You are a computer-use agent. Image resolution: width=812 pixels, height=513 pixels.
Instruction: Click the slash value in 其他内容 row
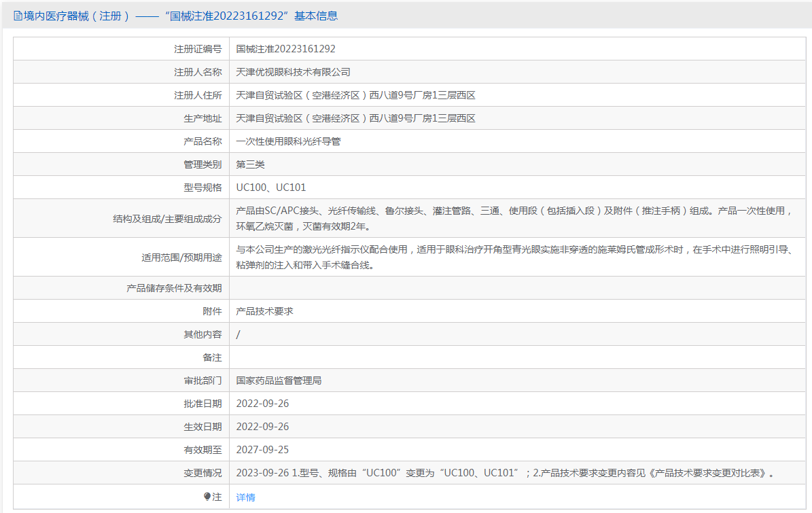click(239, 334)
